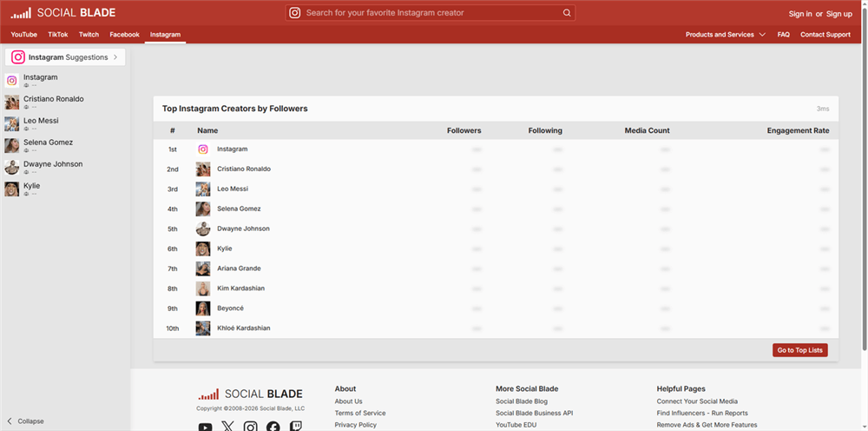Click Kim Kardashian avatar in table

(x=203, y=288)
